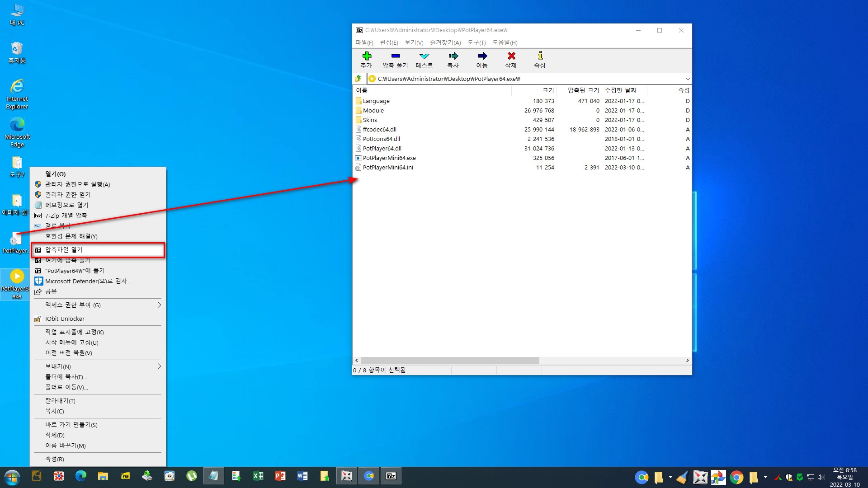Viewport: 868px width, 488px height.
Task: Choose 관리자 권한으로 실행(A) in context menu
Action: tap(98, 184)
